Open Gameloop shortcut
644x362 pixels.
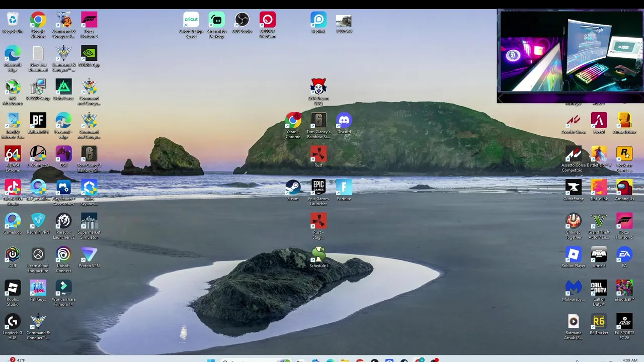(x=13, y=224)
